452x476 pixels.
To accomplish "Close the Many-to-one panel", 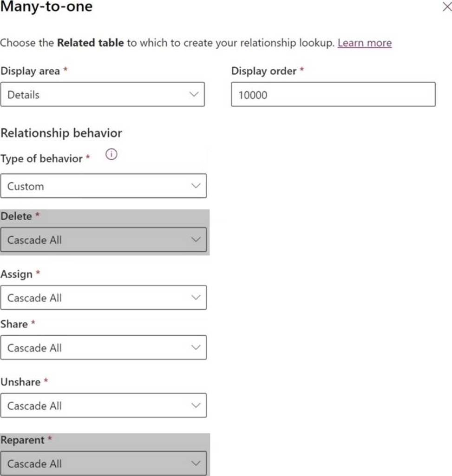I will [x=447, y=7].
